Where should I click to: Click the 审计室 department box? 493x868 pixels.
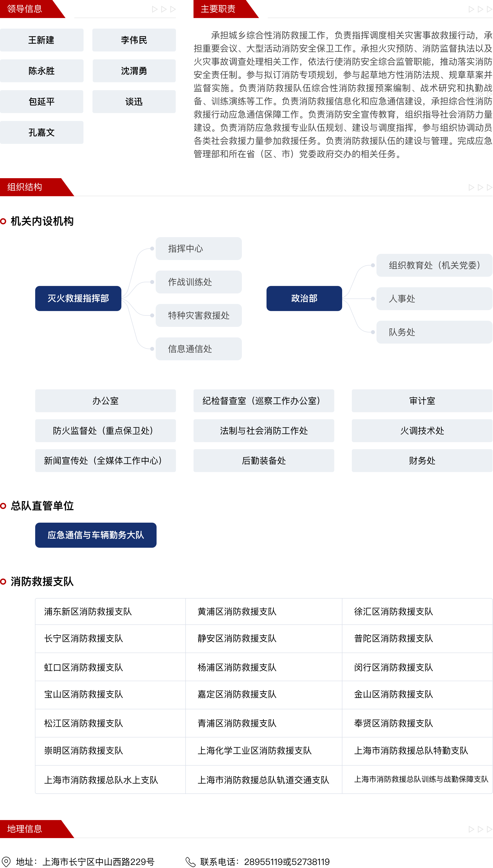point(422,401)
